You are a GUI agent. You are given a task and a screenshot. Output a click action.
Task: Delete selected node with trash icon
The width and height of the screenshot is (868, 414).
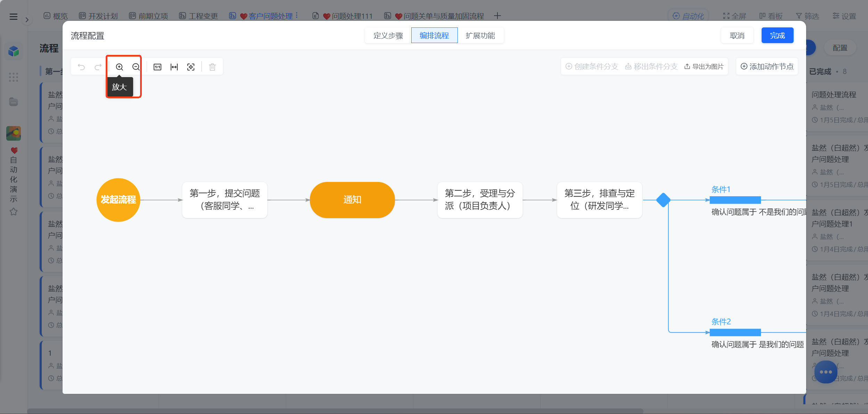212,67
